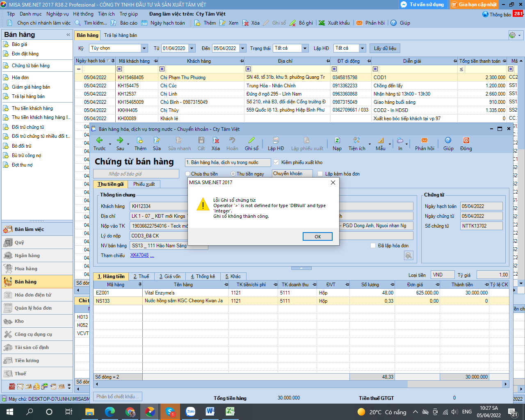Toggle Lập kèm hóa đơn checkbox
525x420 pixels.
coord(320,174)
